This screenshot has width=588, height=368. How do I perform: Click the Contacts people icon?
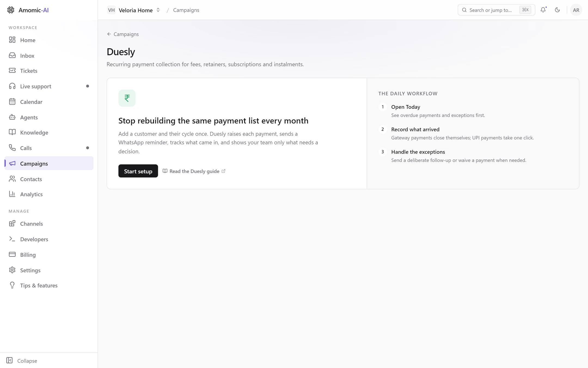12,179
